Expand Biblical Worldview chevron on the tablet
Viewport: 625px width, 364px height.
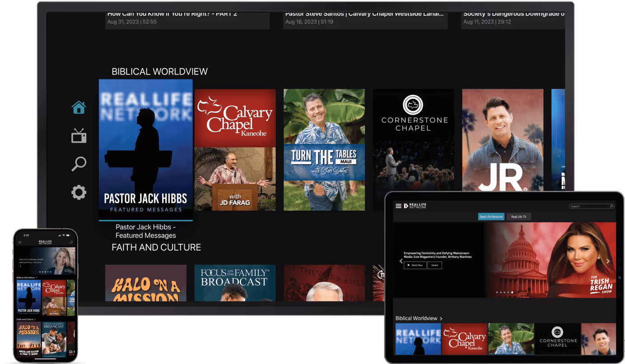pyautogui.click(x=441, y=318)
